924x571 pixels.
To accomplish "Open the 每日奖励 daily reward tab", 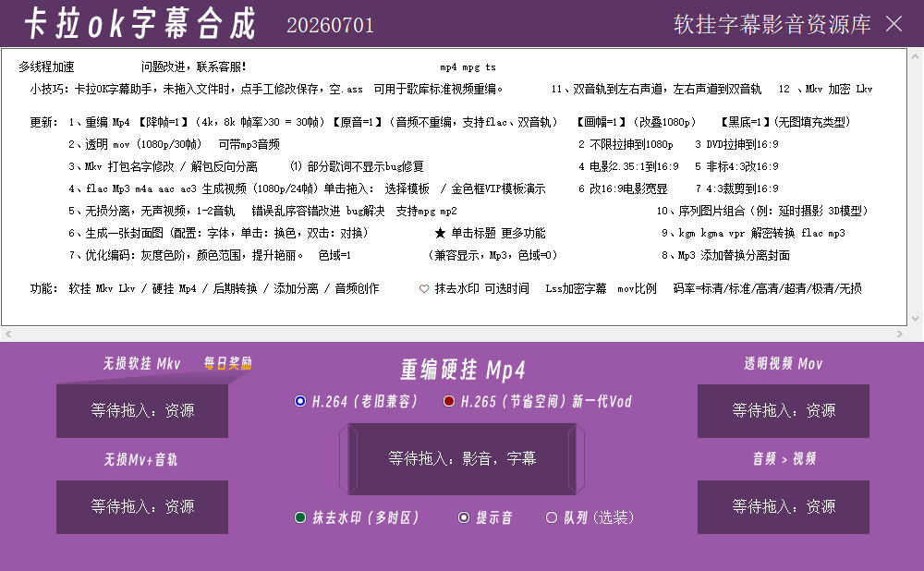I will (228, 363).
